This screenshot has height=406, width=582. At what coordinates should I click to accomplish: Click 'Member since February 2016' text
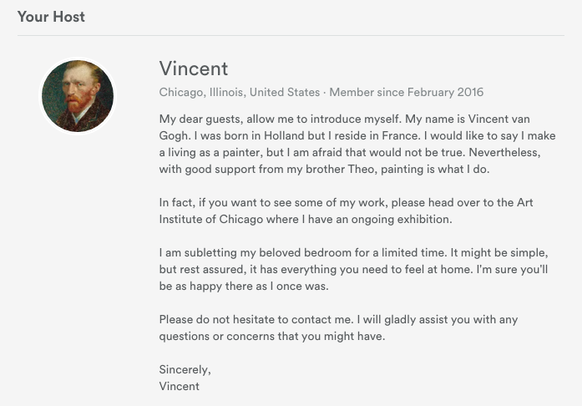[406, 92]
